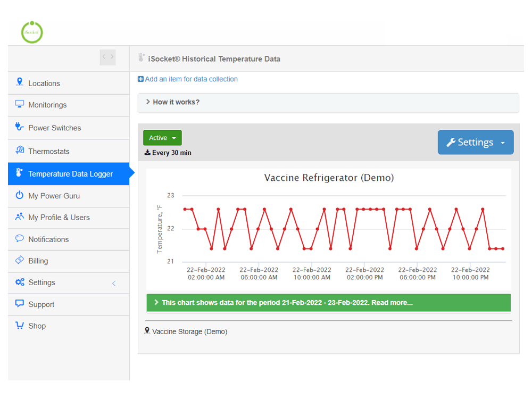Click the My Power Guru power icon
532x399 pixels.
click(20, 195)
